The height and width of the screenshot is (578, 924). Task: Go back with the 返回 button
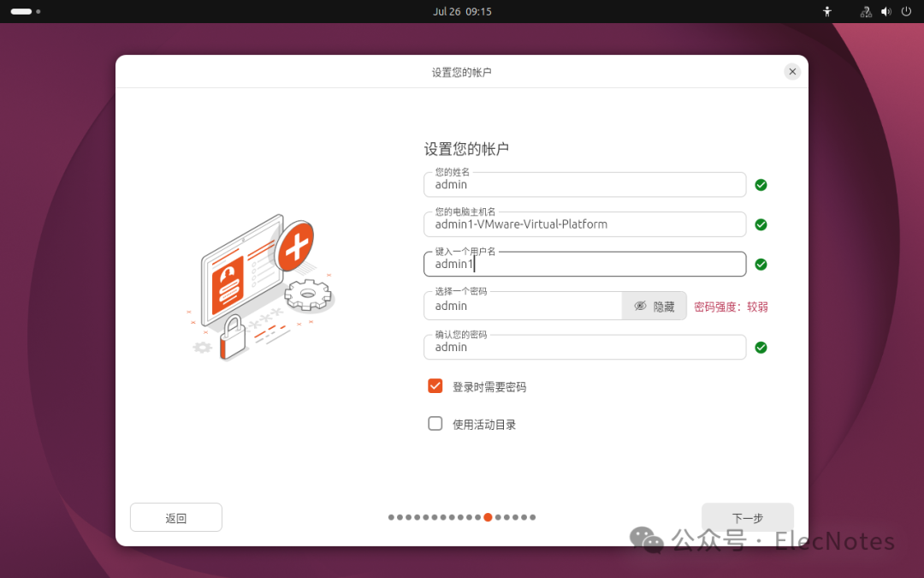point(175,517)
